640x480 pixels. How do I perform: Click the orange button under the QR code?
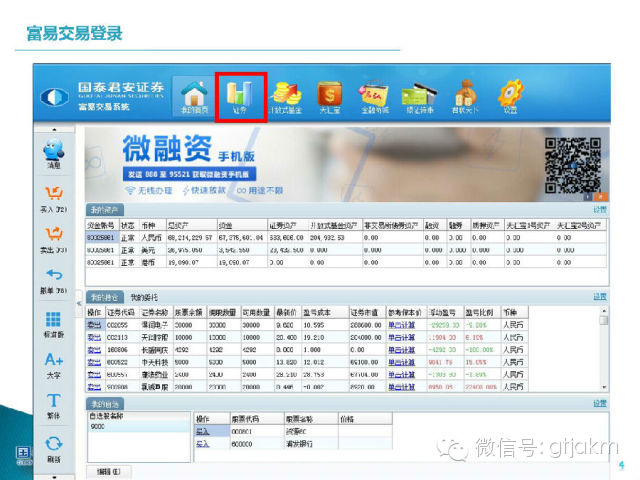600,197
